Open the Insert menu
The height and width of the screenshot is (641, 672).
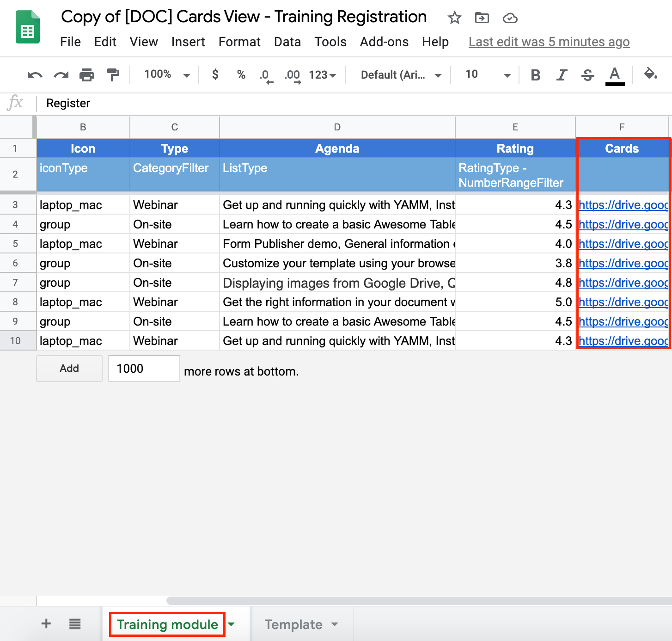[188, 42]
